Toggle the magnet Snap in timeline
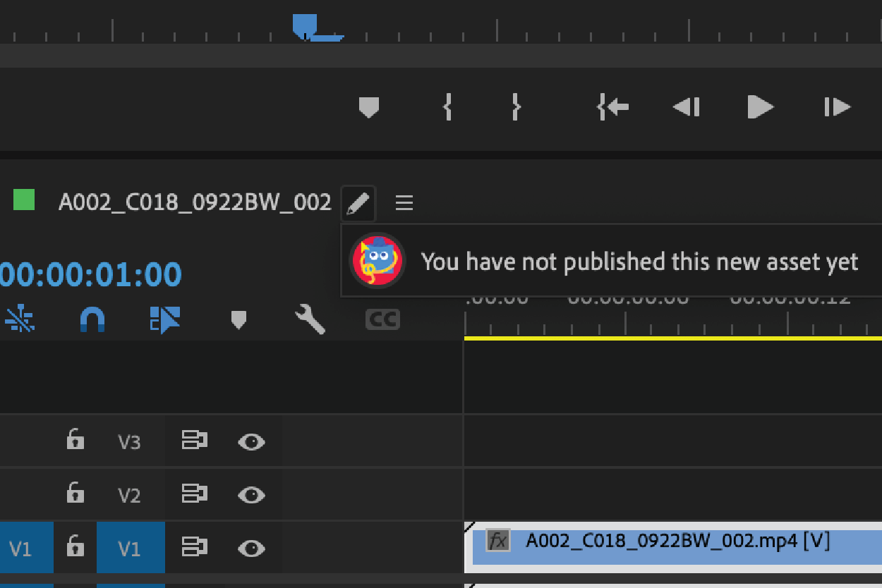This screenshot has height=588, width=882. [x=92, y=320]
